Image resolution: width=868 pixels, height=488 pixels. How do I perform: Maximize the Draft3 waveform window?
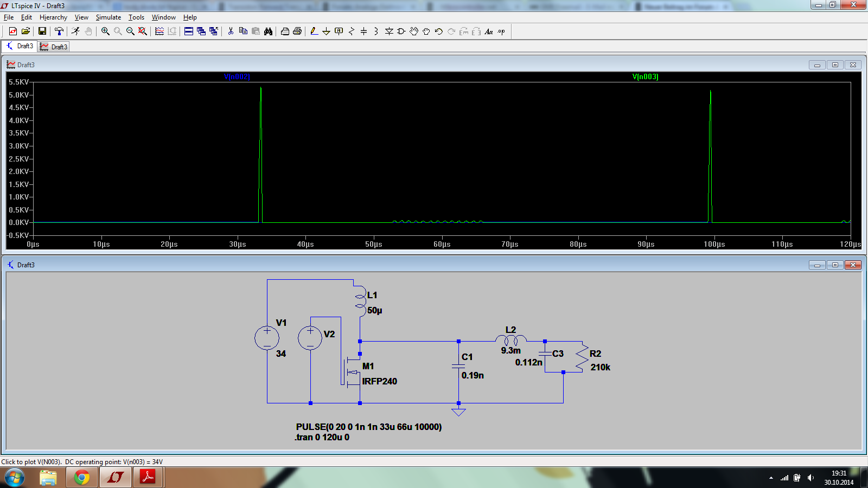835,65
